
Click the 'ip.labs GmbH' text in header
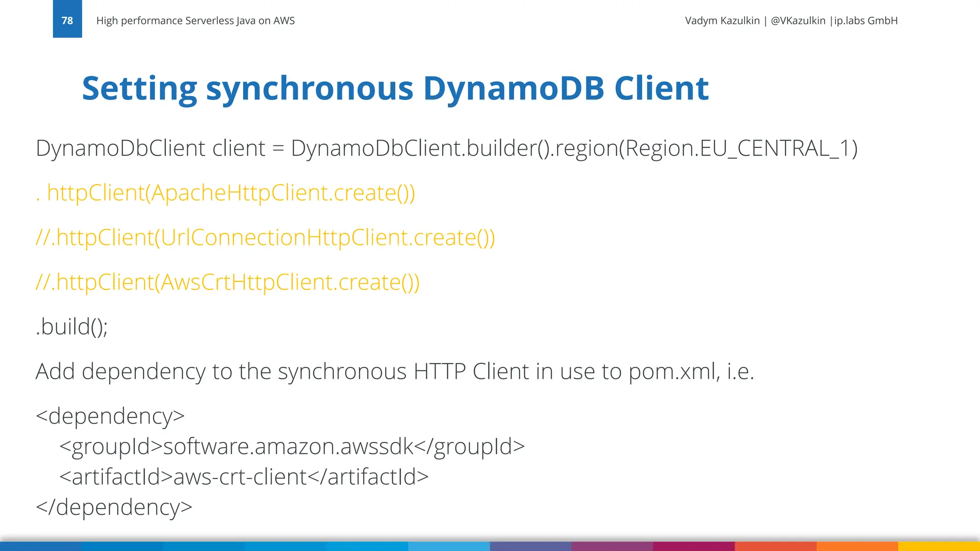pyautogui.click(x=866, y=21)
